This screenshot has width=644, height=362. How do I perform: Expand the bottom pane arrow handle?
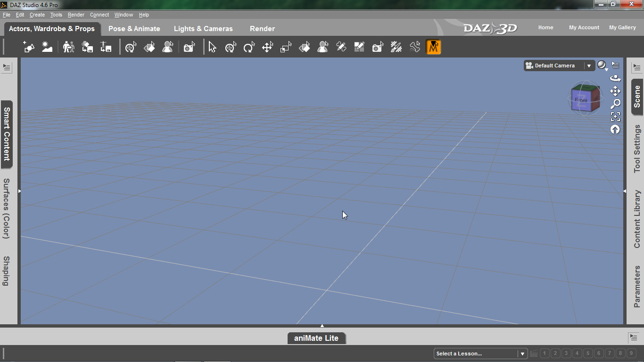coord(322,325)
